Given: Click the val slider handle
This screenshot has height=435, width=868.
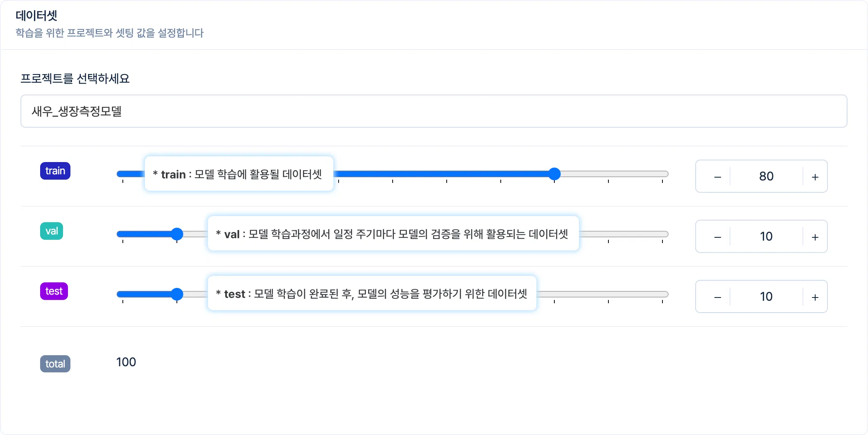Looking at the screenshot, I should (177, 234).
